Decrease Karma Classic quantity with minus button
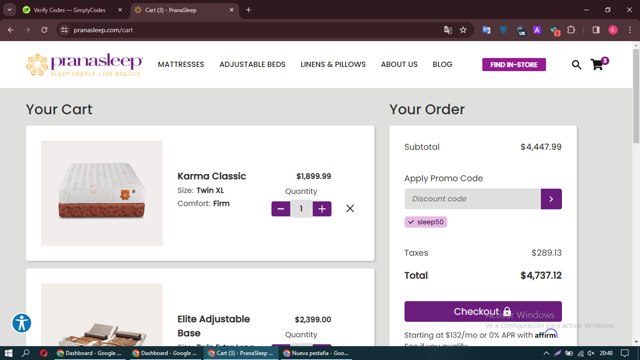This screenshot has width=640, height=360. point(281,209)
